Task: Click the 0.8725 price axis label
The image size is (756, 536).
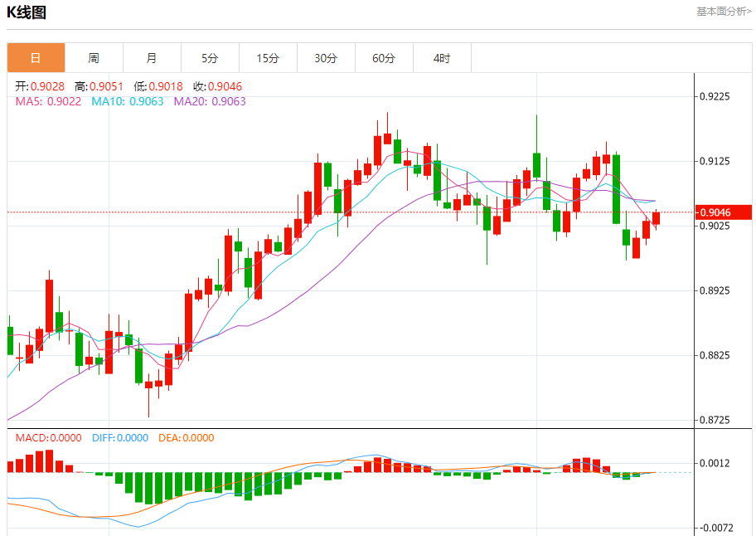Action: click(x=715, y=420)
